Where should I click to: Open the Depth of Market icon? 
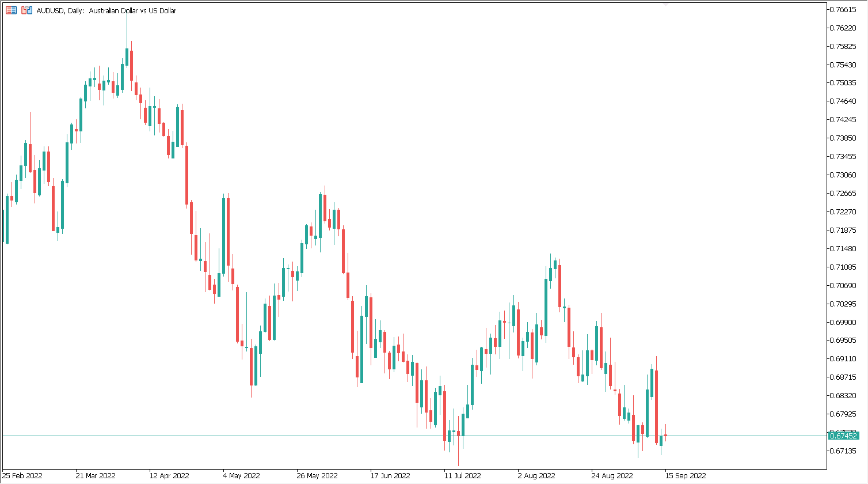click(x=12, y=10)
